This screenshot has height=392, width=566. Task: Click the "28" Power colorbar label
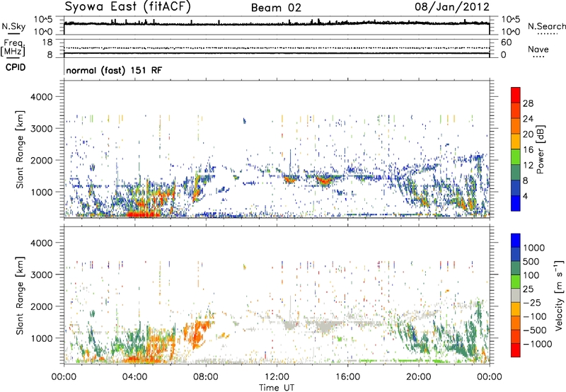point(528,103)
